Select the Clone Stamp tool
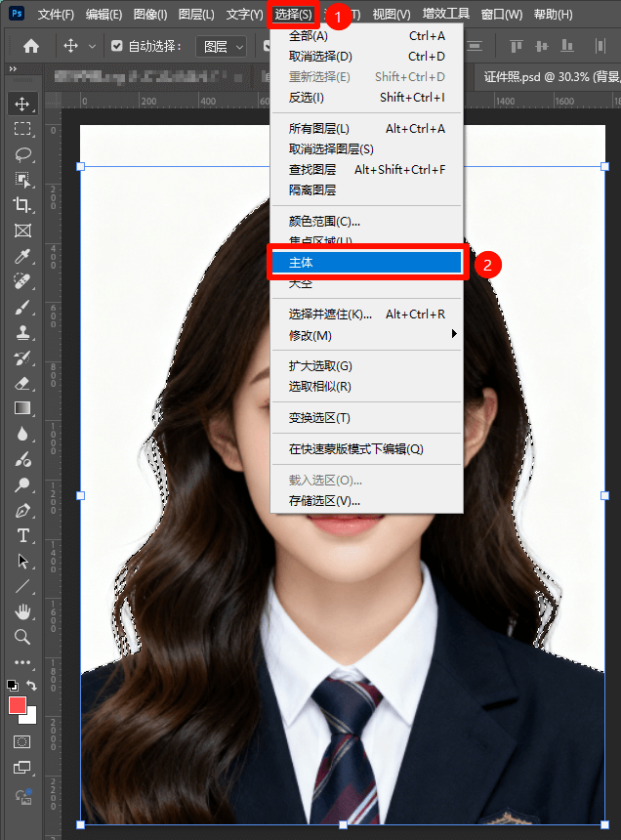621x840 pixels. coord(21,332)
